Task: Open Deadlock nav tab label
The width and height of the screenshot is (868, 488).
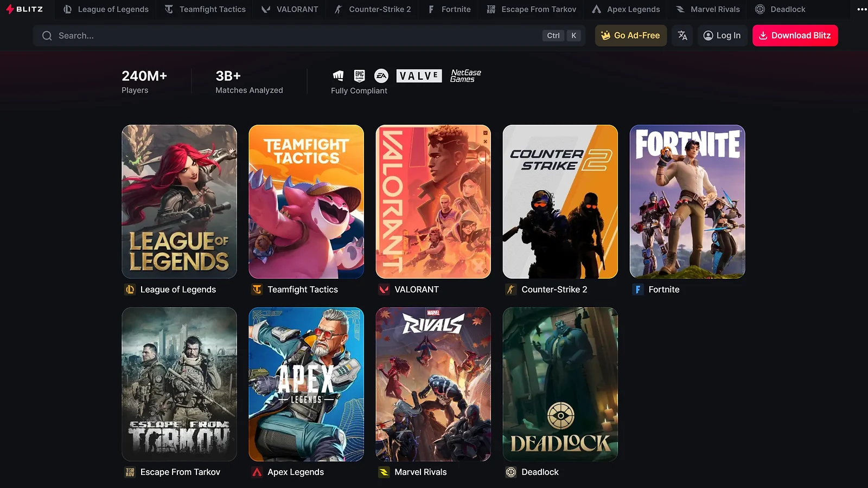Action: 788,9
